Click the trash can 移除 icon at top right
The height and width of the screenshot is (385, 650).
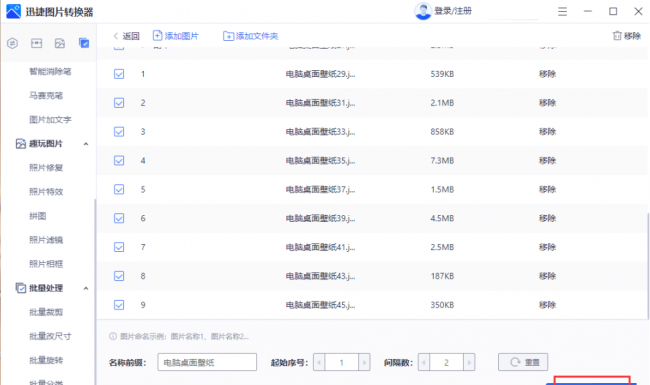[617, 36]
